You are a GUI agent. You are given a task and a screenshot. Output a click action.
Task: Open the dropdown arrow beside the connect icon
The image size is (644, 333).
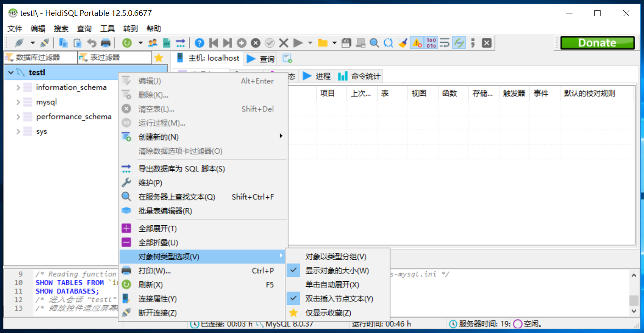[33, 43]
